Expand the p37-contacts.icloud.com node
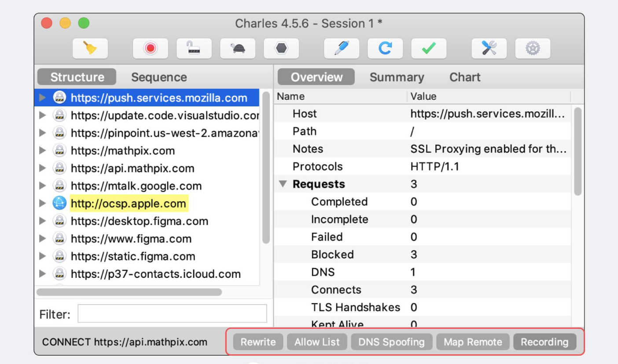 (42, 273)
